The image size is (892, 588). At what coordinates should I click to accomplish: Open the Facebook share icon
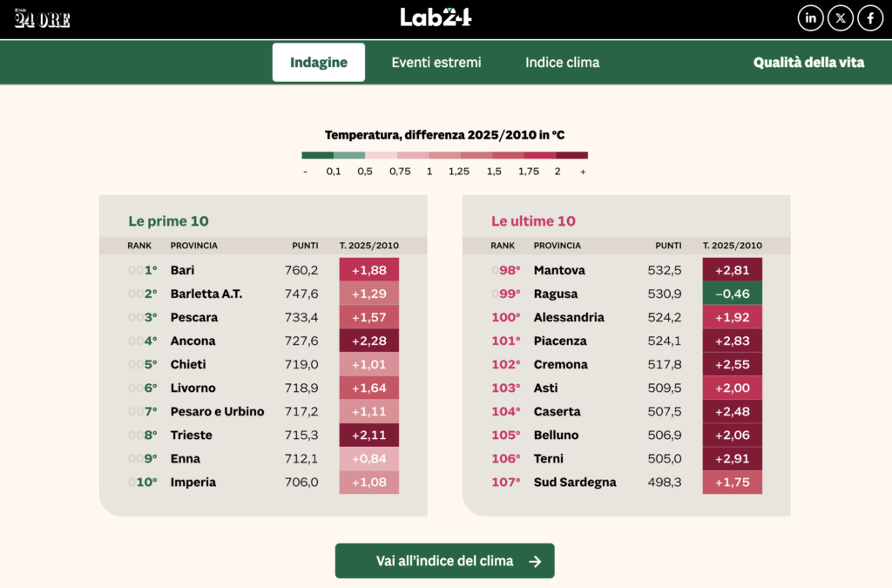(870, 17)
